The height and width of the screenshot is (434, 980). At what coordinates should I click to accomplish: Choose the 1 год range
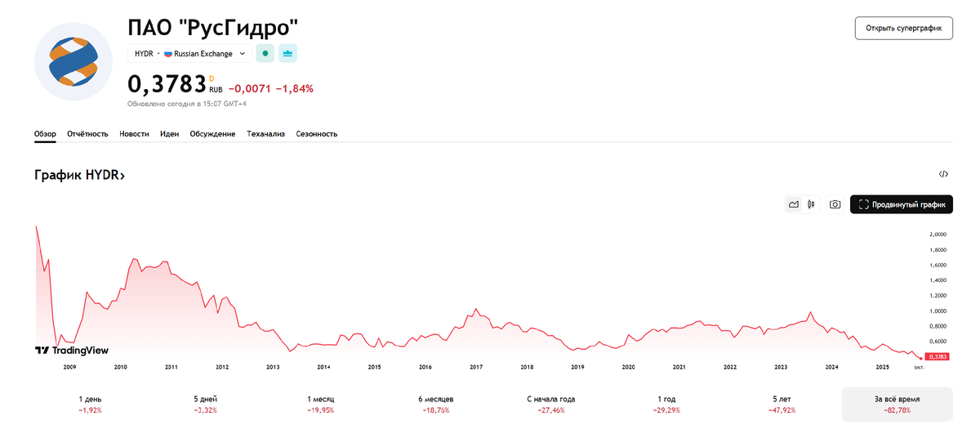(666, 404)
